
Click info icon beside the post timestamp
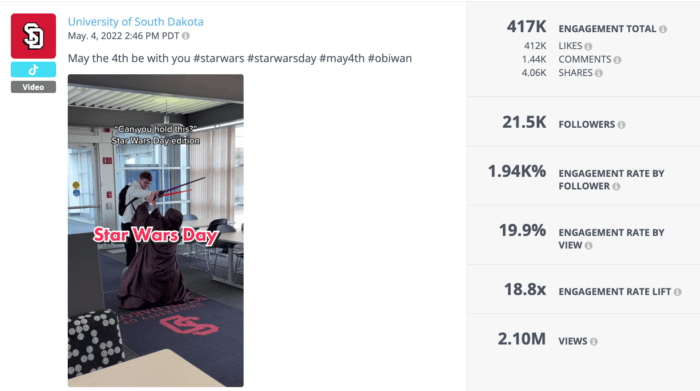(x=186, y=36)
